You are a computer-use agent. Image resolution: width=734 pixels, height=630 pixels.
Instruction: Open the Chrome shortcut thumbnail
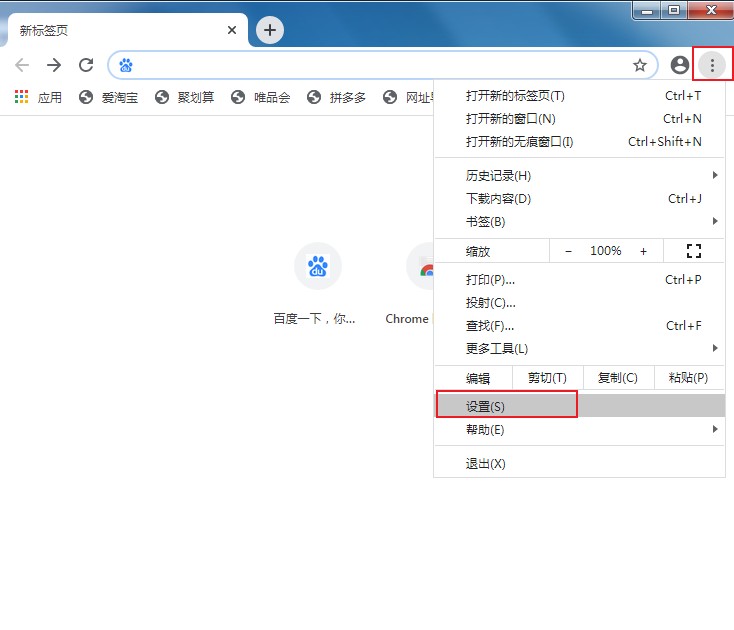[420, 266]
